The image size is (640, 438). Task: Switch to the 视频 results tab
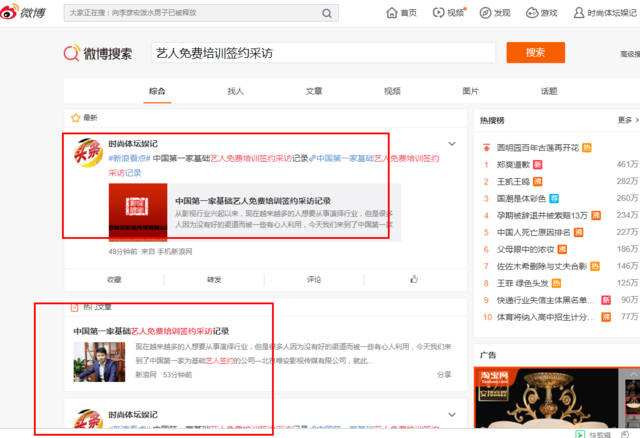click(392, 91)
